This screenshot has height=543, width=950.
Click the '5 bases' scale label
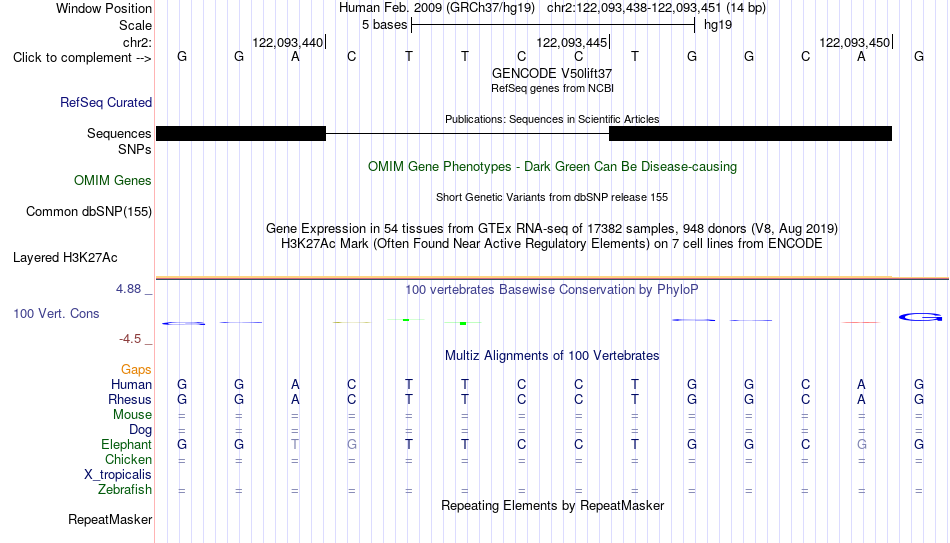coord(385,25)
